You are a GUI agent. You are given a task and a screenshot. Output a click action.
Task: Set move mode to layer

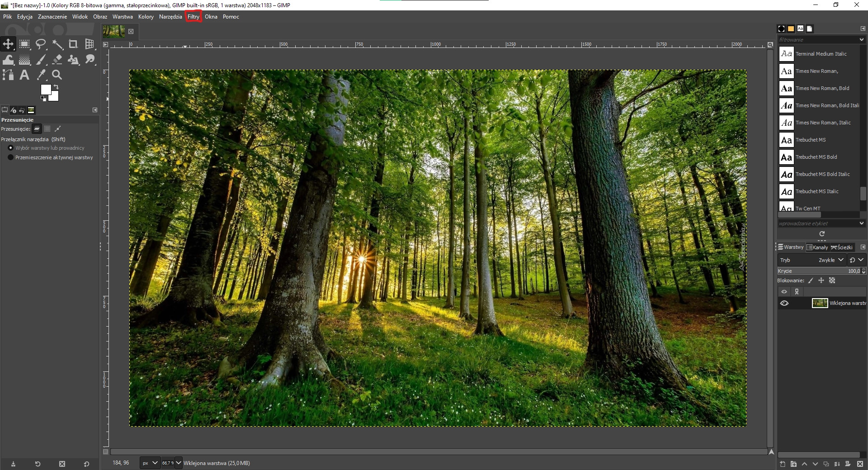(x=37, y=129)
